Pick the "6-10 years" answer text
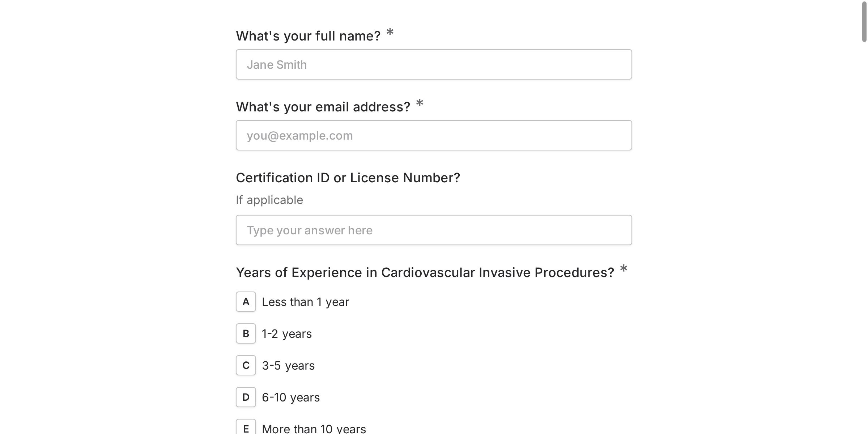 tap(290, 397)
